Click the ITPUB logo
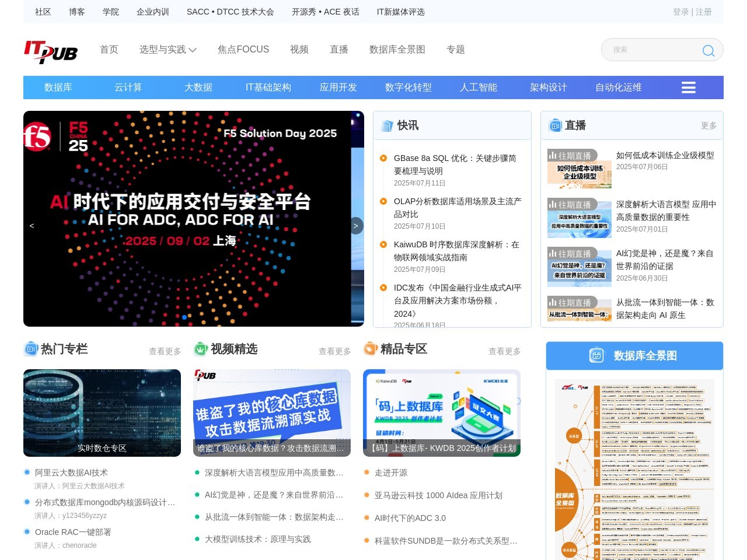747x560 pixels. (x=51, y=51)
